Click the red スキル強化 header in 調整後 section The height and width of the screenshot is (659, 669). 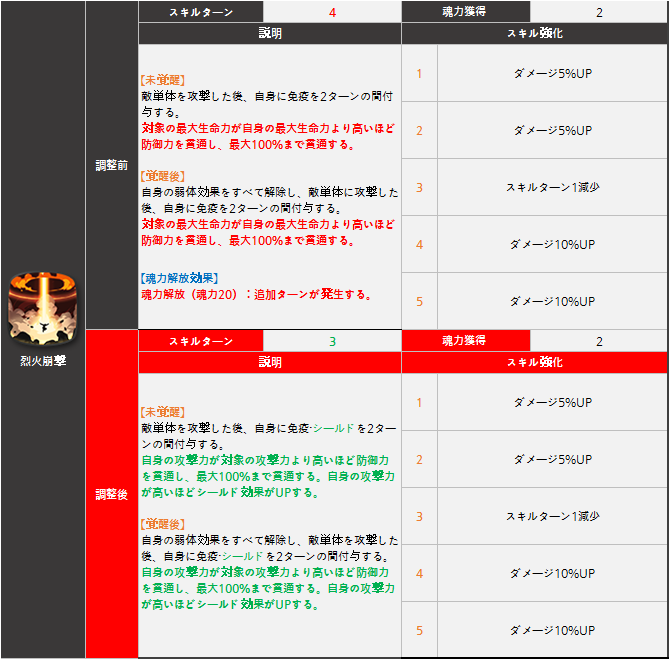(x=535, y=362)
